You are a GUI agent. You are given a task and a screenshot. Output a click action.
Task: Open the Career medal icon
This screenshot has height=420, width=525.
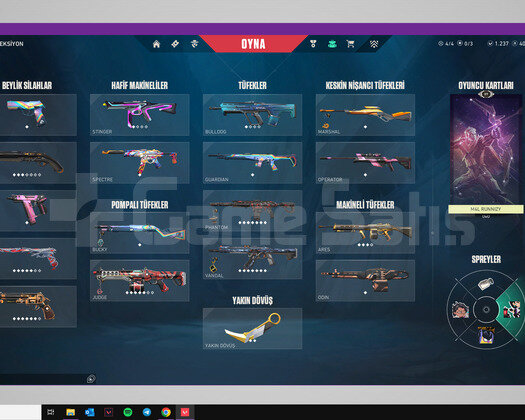pos(313,44)
